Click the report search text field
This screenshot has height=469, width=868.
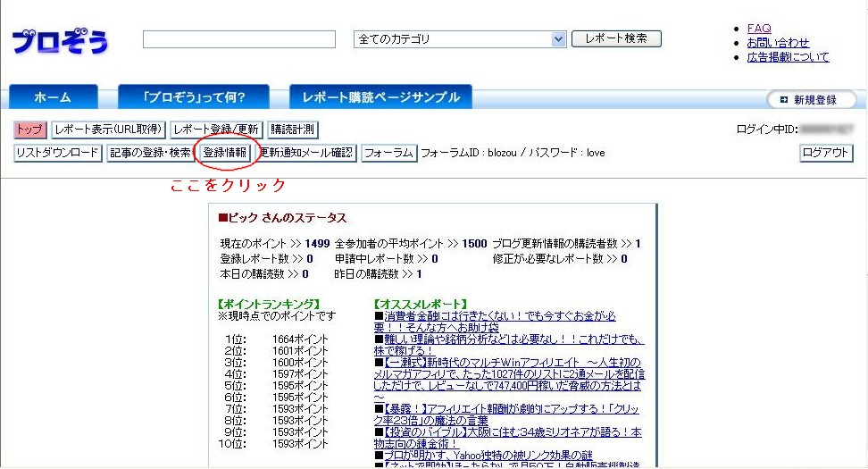pos(239,39)
